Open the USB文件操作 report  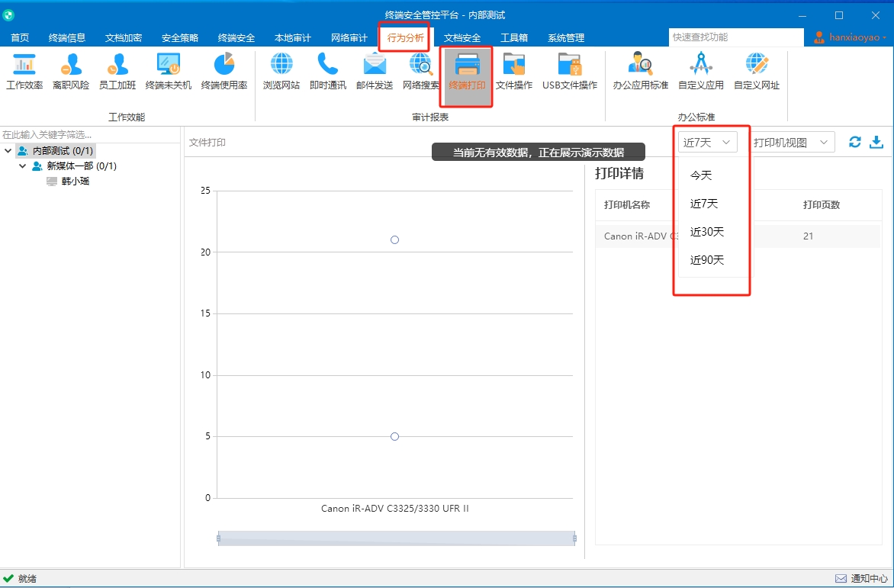(570, 71)
